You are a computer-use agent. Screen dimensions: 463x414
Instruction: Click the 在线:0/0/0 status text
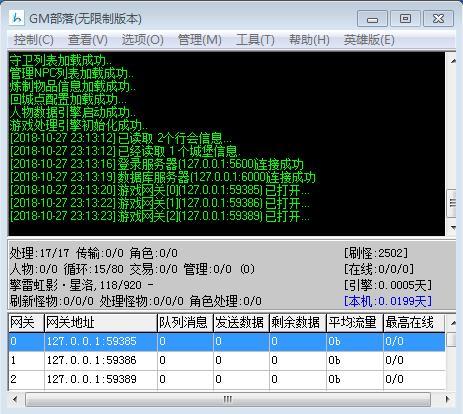[379, 269]
